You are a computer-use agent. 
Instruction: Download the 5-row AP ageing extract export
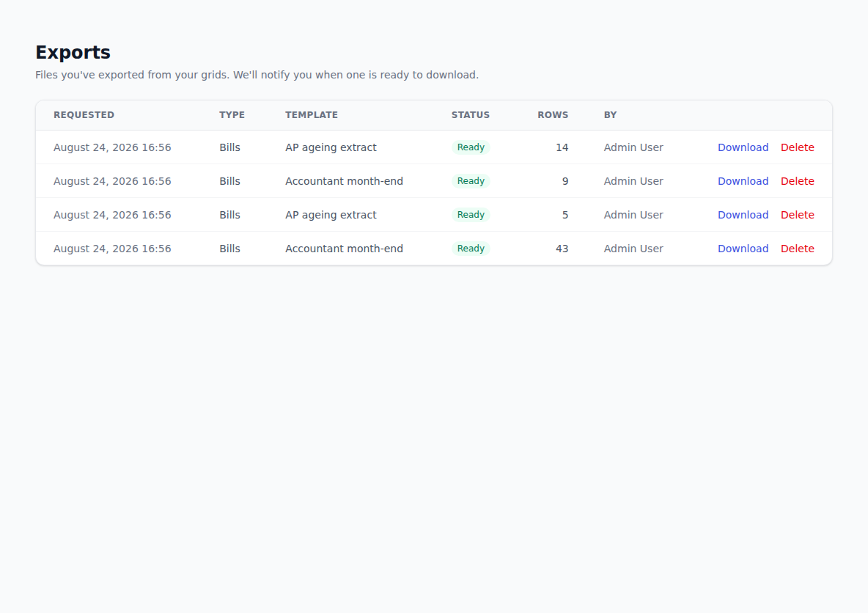click(743, 215)
